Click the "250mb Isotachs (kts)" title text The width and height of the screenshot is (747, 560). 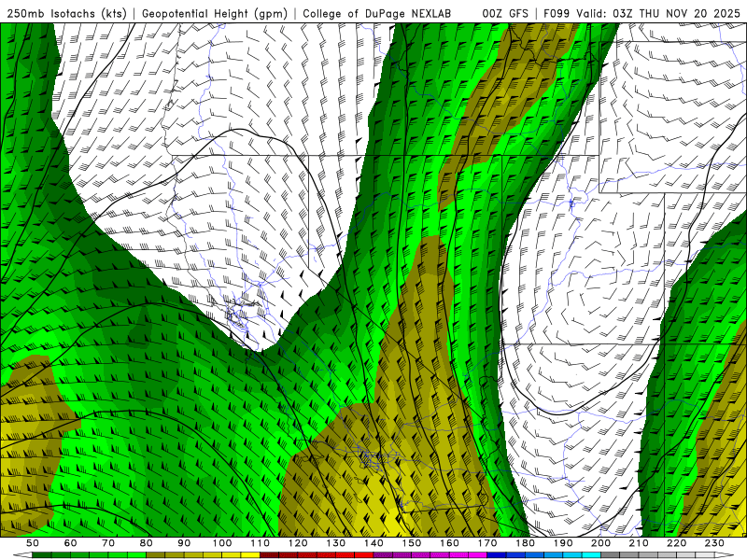click(66, 14)
